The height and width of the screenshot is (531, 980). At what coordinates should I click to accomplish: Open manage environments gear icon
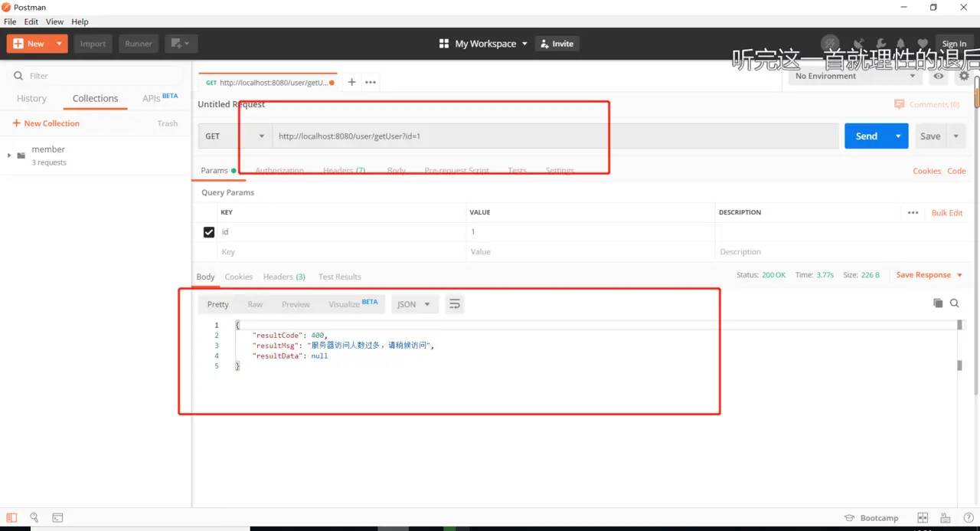pos(964,76)
